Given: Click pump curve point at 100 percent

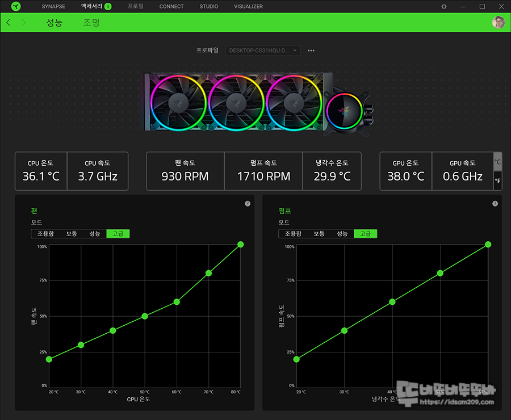Looking at the screenshot, I should click(x=488, y=245).
